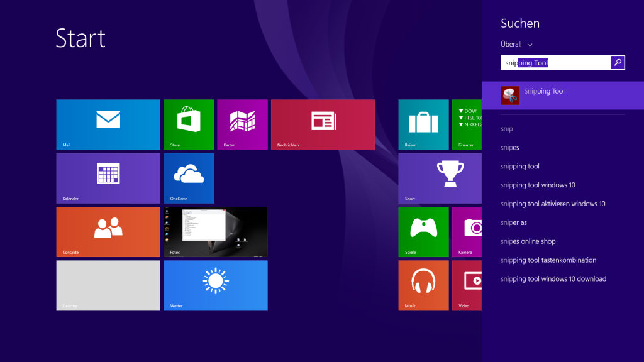Viewport: 644px width, 362px height.
Task: Open the Mail tile
Action: click(x=108, y=124)
